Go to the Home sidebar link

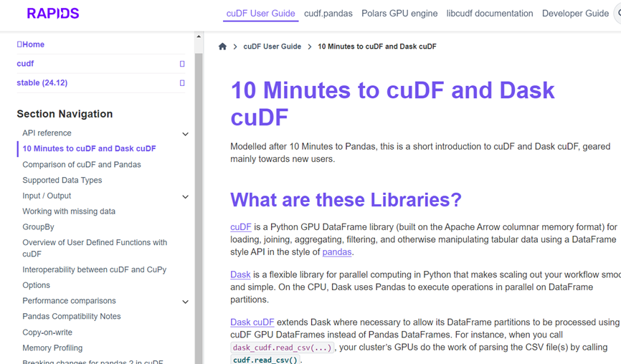31,44
